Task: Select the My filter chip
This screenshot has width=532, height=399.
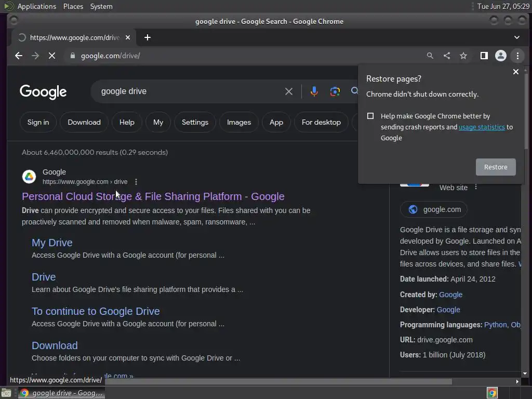Action: pyautogui.click(x=158, y=122)
